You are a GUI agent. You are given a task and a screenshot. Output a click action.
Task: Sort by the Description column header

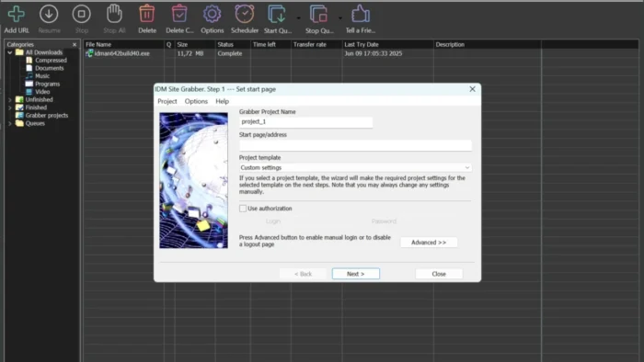tap(487, 44)
